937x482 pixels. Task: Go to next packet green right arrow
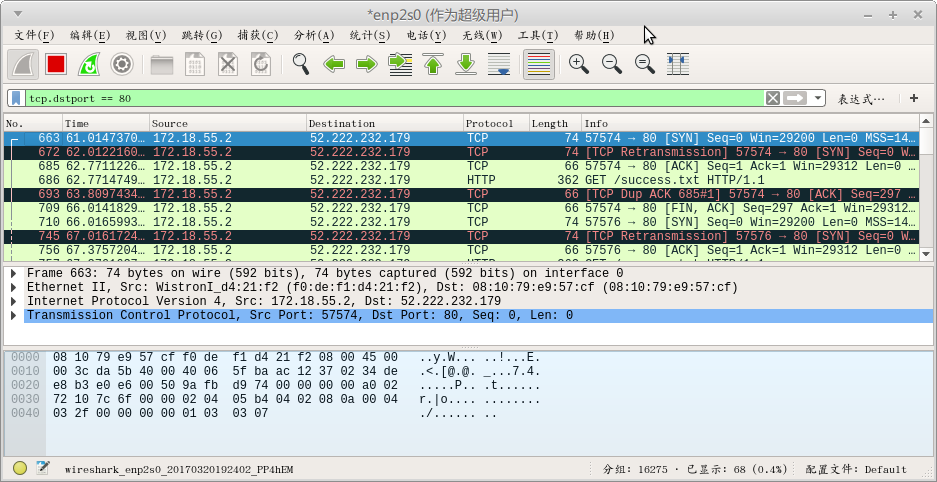click(367, 64)
